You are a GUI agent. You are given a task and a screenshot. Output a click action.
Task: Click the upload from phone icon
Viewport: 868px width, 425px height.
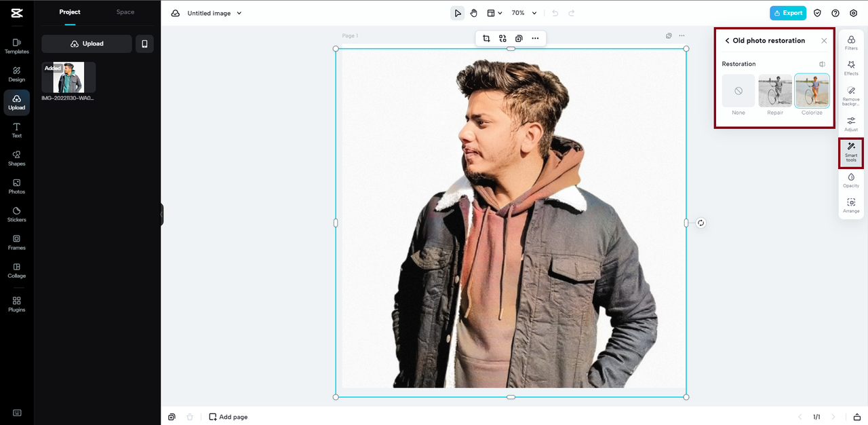coord(144,43)
